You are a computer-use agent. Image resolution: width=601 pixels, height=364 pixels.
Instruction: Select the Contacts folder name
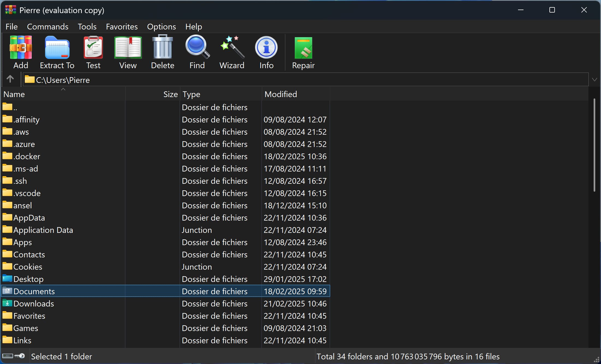(29, 254)
